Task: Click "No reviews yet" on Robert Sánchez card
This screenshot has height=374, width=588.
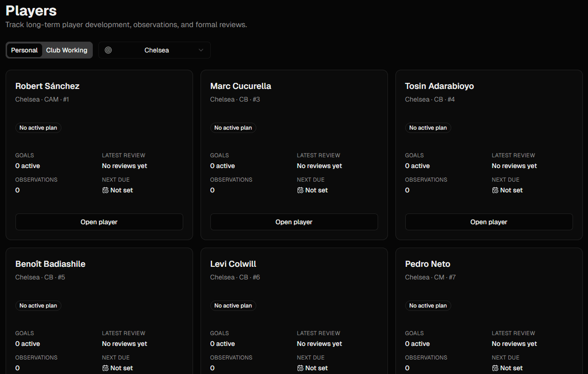Action: 125,166
